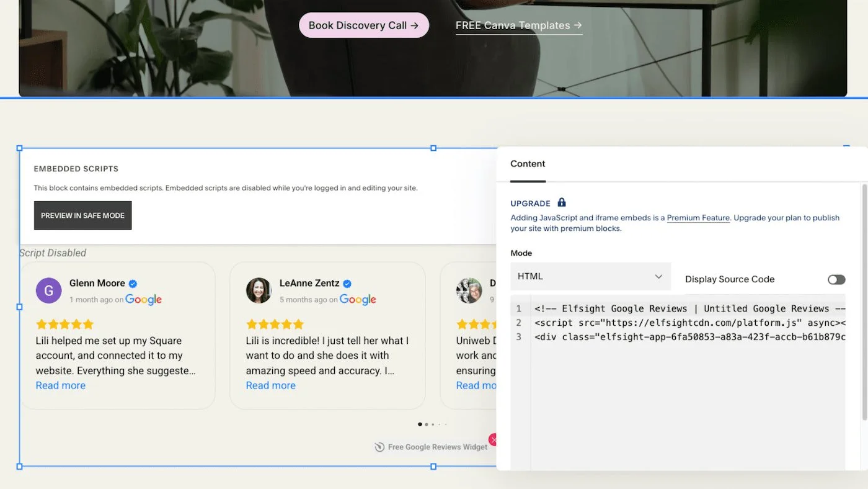Viewport: 868px width, 489px height.
Task: Open the FREE Canva Templates link
Action: [519, 25]
